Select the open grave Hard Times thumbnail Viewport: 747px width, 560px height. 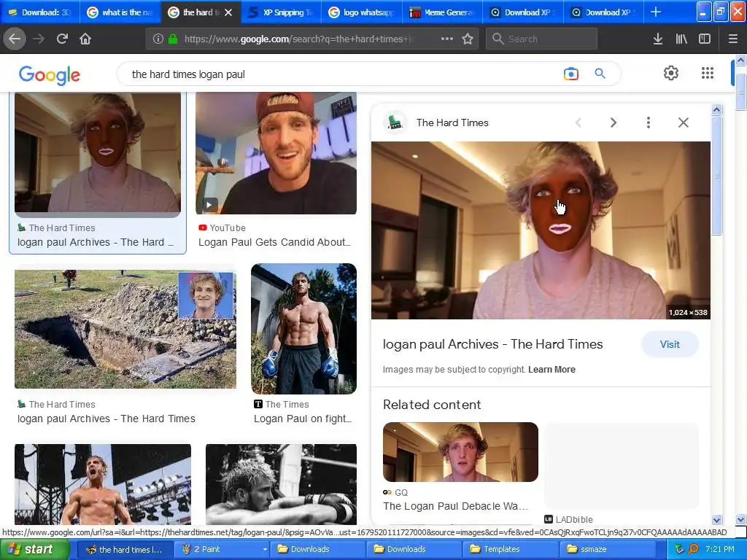pos(125,329)
